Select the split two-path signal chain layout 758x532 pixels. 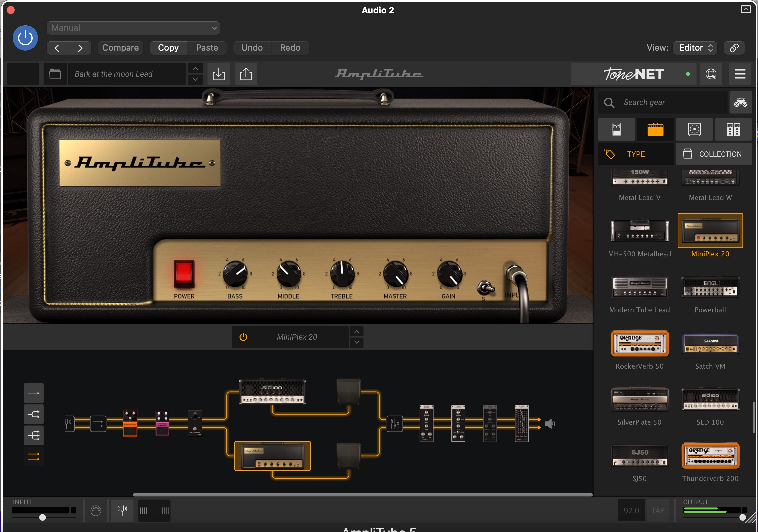34,414
